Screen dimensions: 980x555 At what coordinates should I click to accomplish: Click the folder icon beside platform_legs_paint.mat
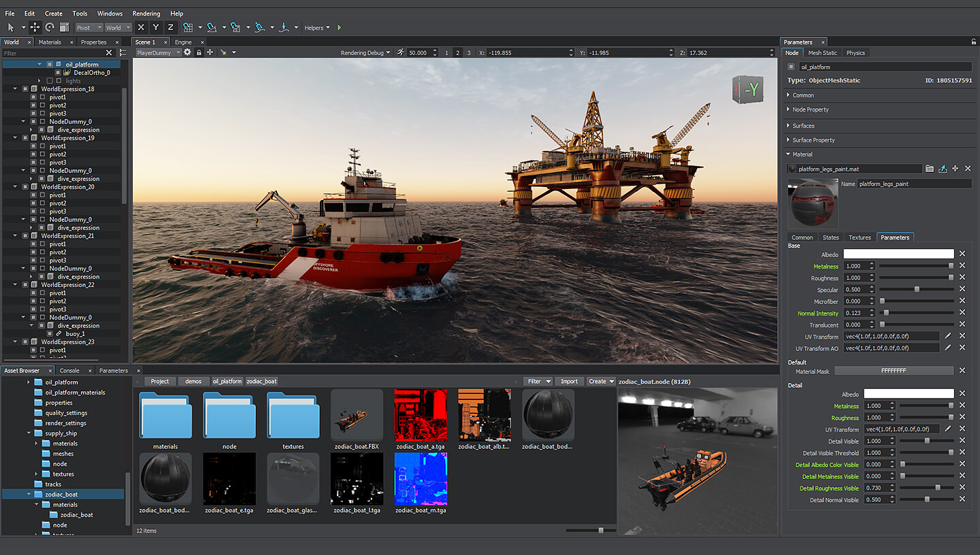(930, 169)
